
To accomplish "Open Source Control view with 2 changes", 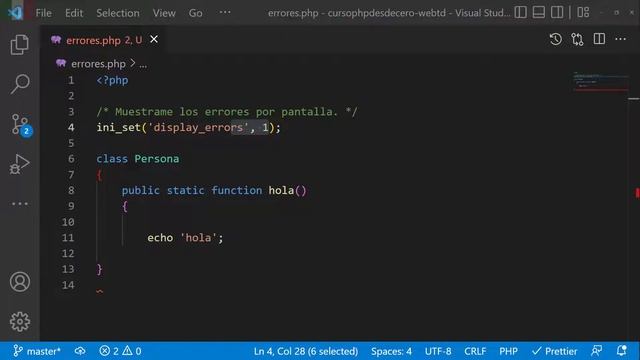I will [x=20, y=124].
